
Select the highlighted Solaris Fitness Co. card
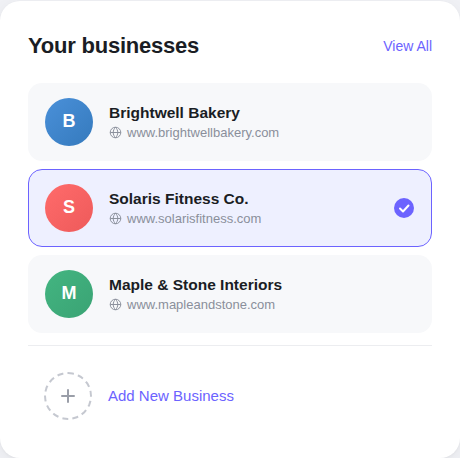pyautogui.click(x=230, y=208)
